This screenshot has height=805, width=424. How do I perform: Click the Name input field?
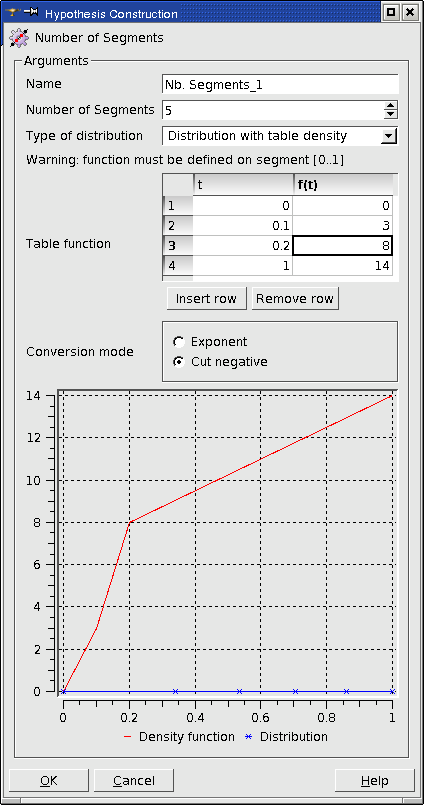pyautogui.click(x=280, y=84)
